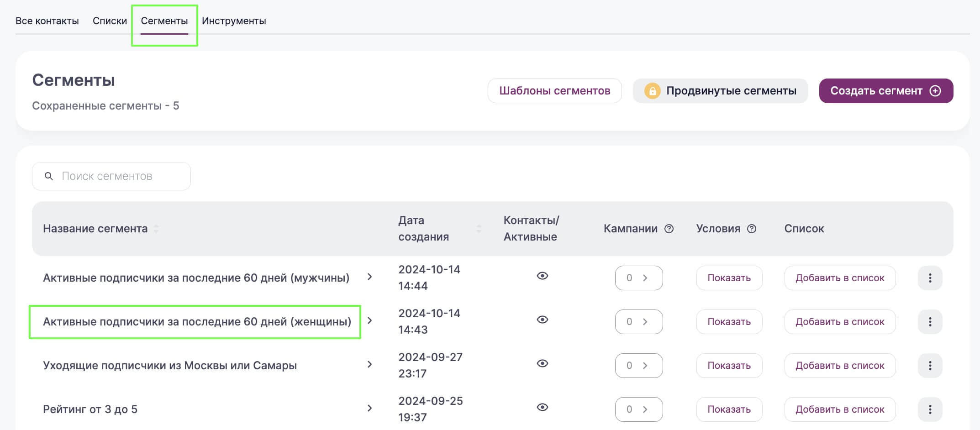Click the date 2024-10-14 14:44
The width and height of the screenshot is (980, 430).
[429, 278]
